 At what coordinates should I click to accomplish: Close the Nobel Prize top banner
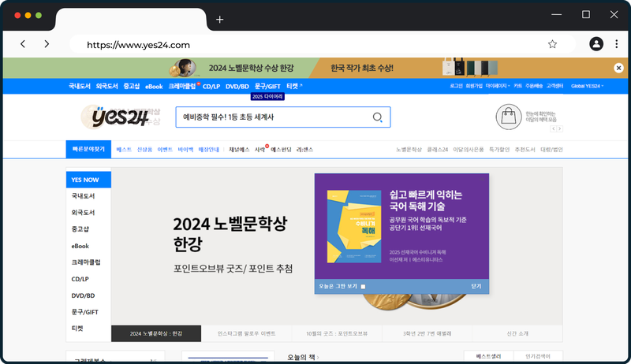(618, 68)
